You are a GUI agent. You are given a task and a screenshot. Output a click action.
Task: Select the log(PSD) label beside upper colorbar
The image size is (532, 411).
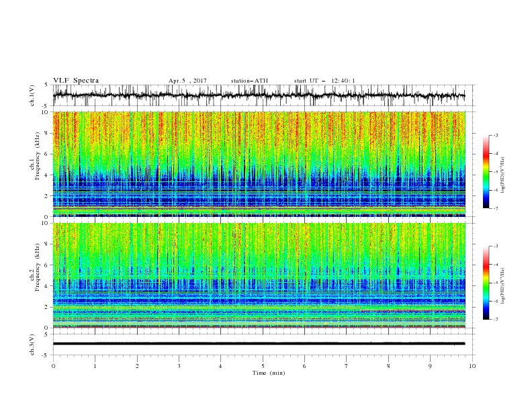[x=502, y=175]
